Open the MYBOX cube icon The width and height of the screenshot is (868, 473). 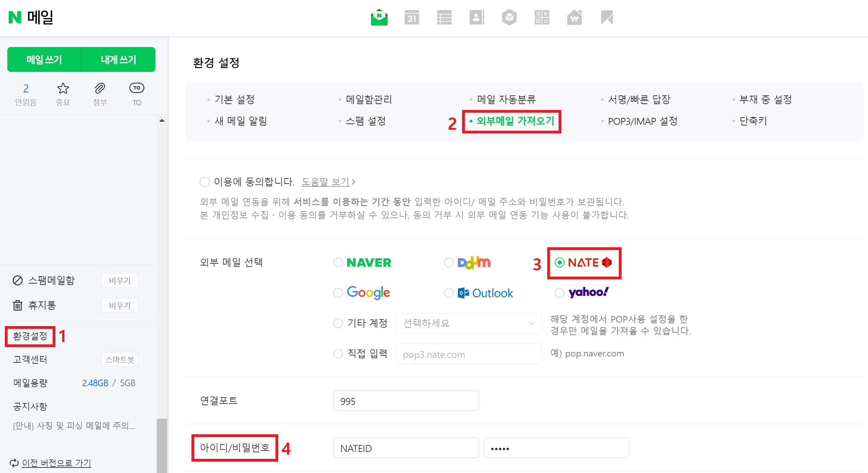[x=509, y=17]
